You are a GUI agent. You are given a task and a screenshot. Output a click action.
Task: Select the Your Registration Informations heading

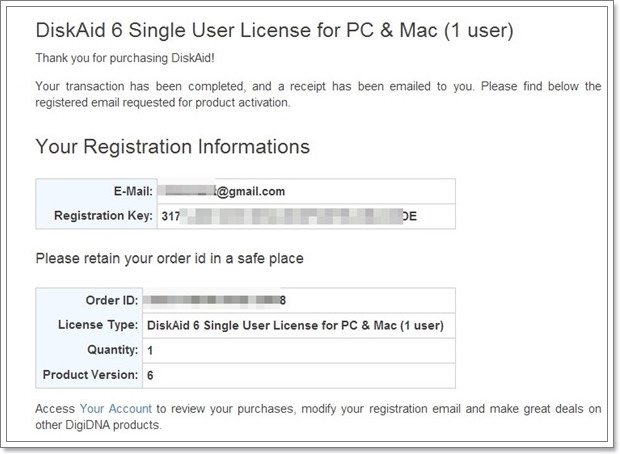(x=172, y=147)
